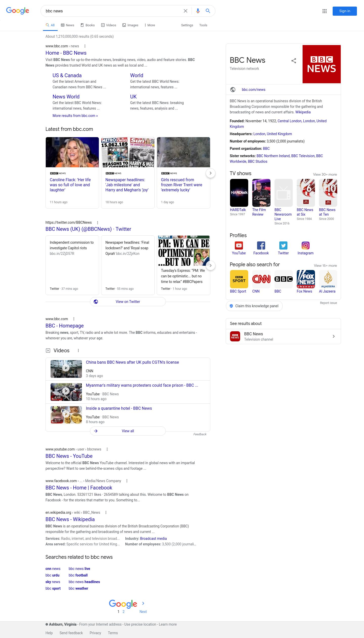Open options for the Twitter BBCNews result
The image size is (364, 638).
pyautogui.click(x=98, y=223)
